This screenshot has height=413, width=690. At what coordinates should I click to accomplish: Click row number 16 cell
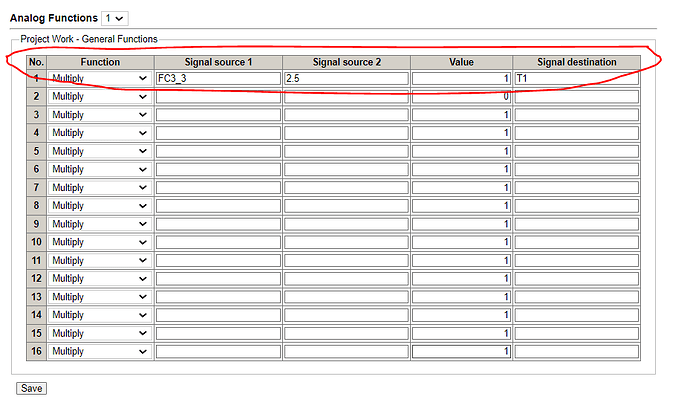click(x=37, y=351)
